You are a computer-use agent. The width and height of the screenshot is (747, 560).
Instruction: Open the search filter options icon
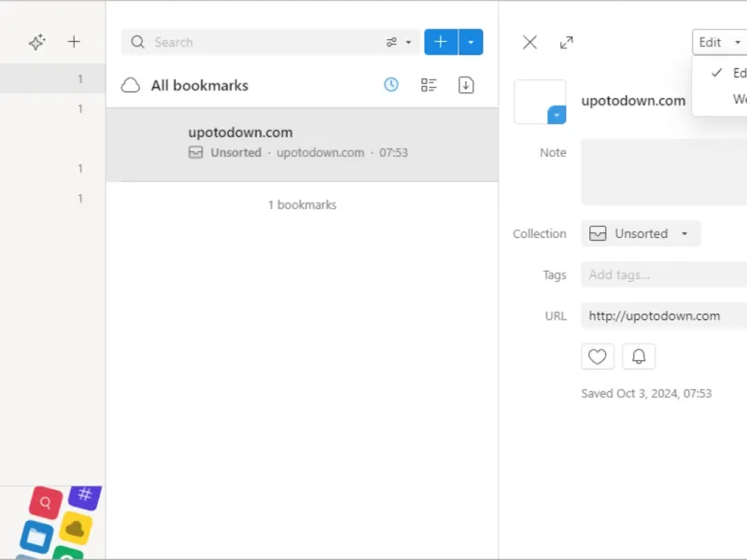[399, 42]
